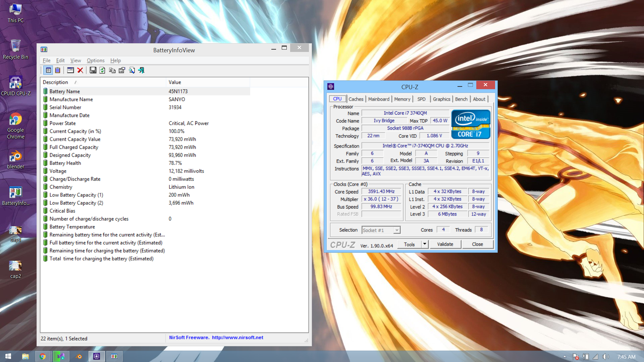Viewport: 644px width, 362px height.
Task: Expand the Tools dropdown arrow
Action: (x=425, y=244)
